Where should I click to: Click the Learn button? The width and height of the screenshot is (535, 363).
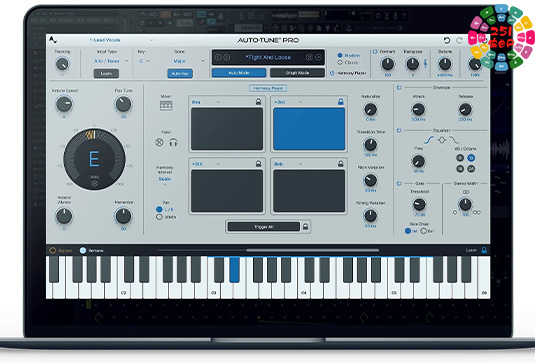pyautogui.click(x=106, y=73)
